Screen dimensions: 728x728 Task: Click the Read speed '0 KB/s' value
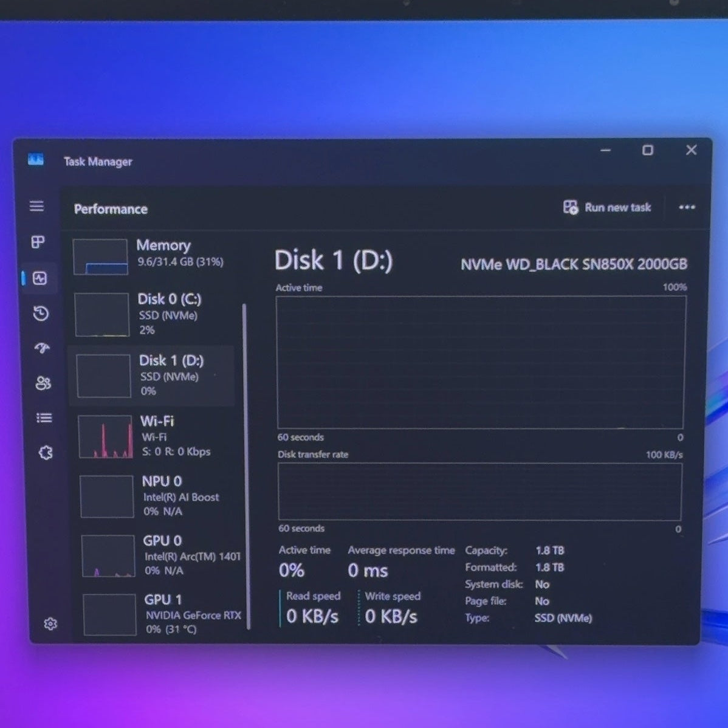312,617
